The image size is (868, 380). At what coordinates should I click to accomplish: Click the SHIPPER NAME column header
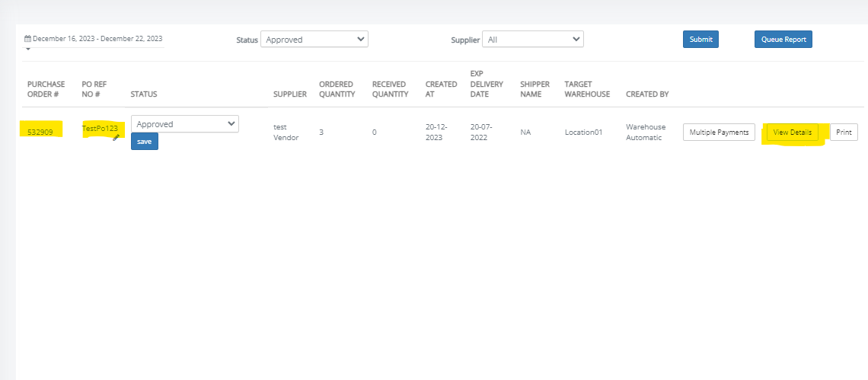tap(535, 89)
